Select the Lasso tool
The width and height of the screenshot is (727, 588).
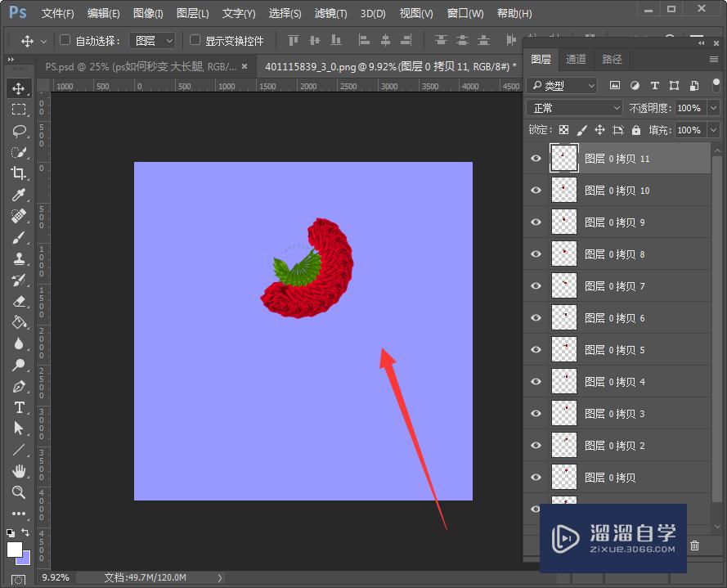[x=19, y=131]
